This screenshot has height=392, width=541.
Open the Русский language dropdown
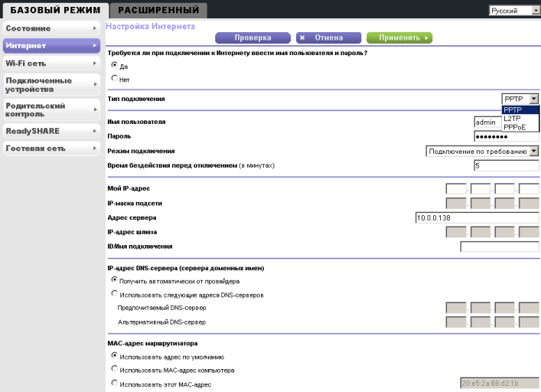[x=514, y=11]
